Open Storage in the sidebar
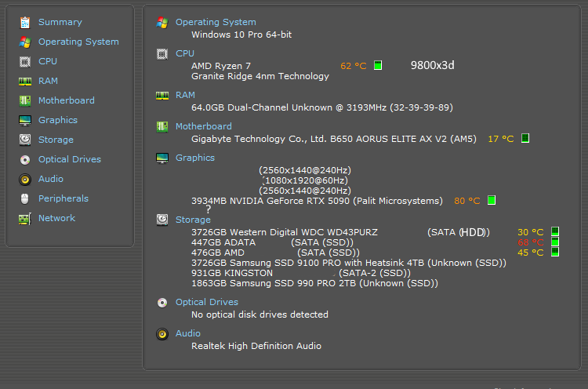This screenshot has height=389, width=588. pyautogui.click(x=56, y=140)
